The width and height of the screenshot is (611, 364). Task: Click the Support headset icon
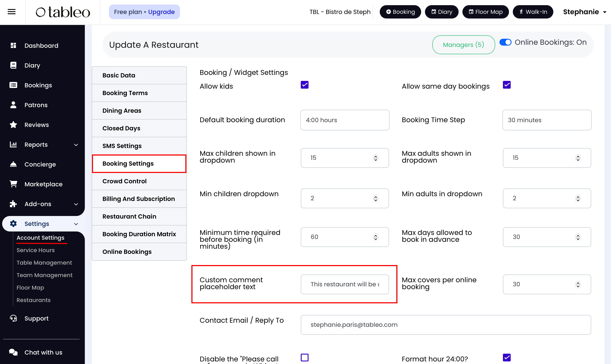(x=13, y=318)
